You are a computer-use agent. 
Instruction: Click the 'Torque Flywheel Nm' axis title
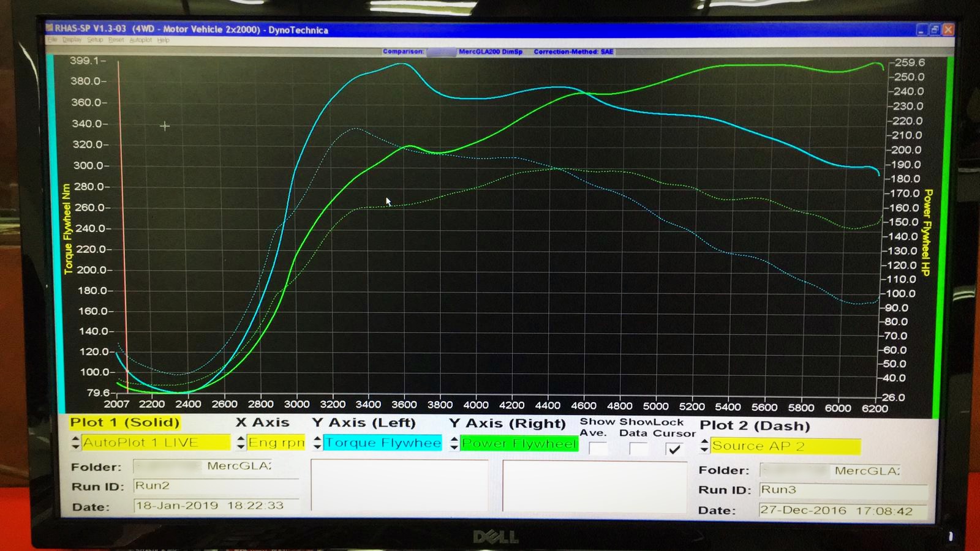[67, 229]
